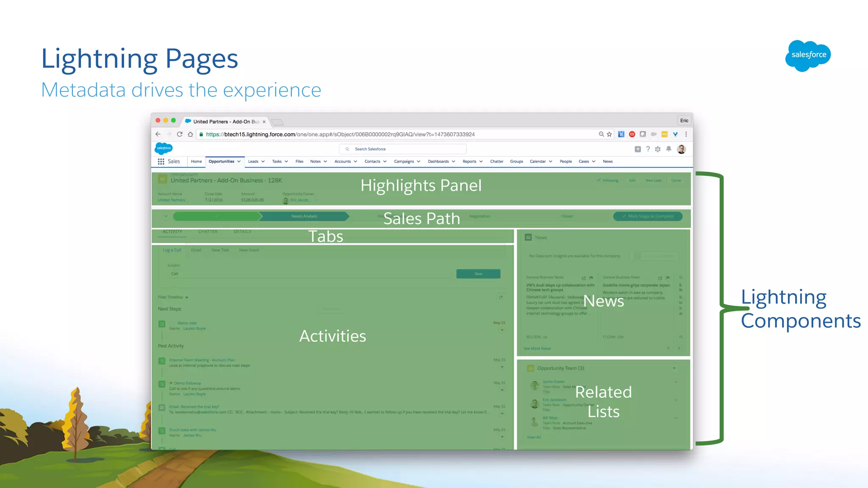Open Jamie Green team member link

(x=554, y=382)
